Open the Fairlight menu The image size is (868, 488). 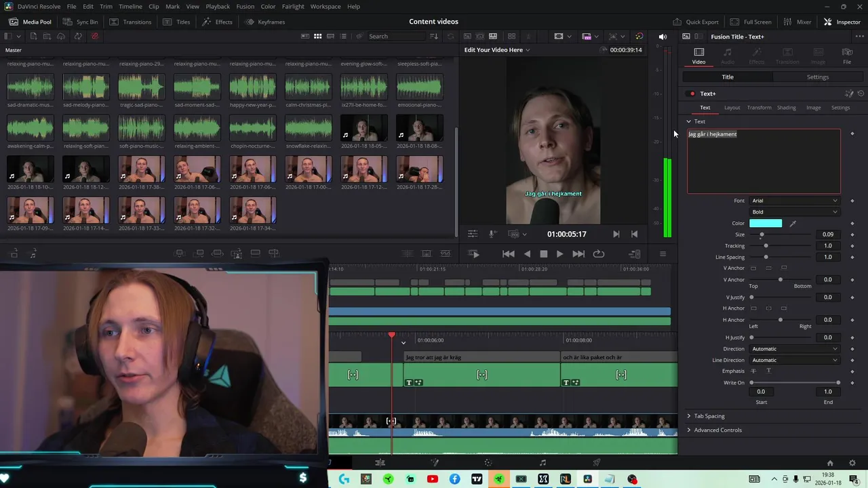(293, 6)
